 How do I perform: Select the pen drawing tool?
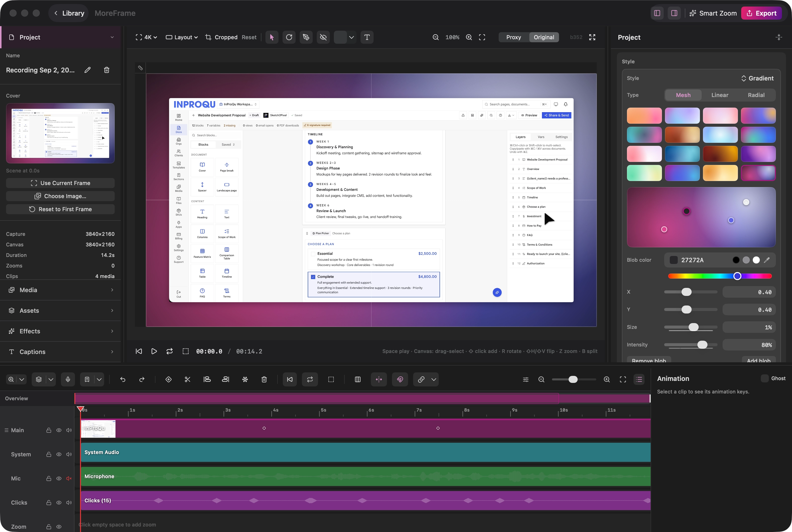tap(306, 37)
